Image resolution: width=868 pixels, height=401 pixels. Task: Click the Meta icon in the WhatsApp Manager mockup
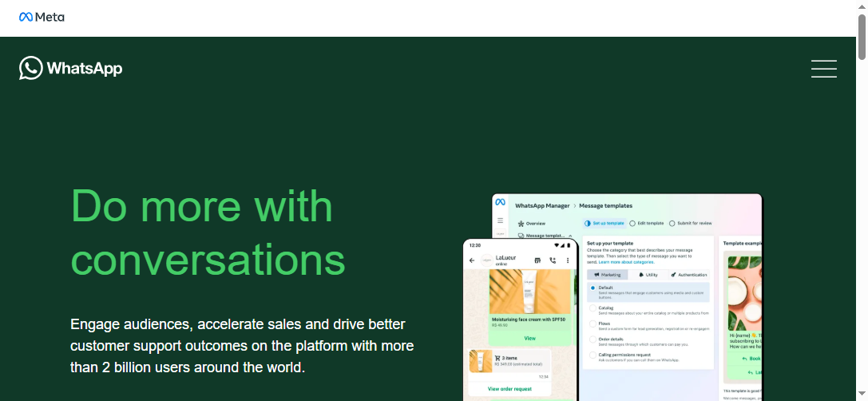[500, 202]
